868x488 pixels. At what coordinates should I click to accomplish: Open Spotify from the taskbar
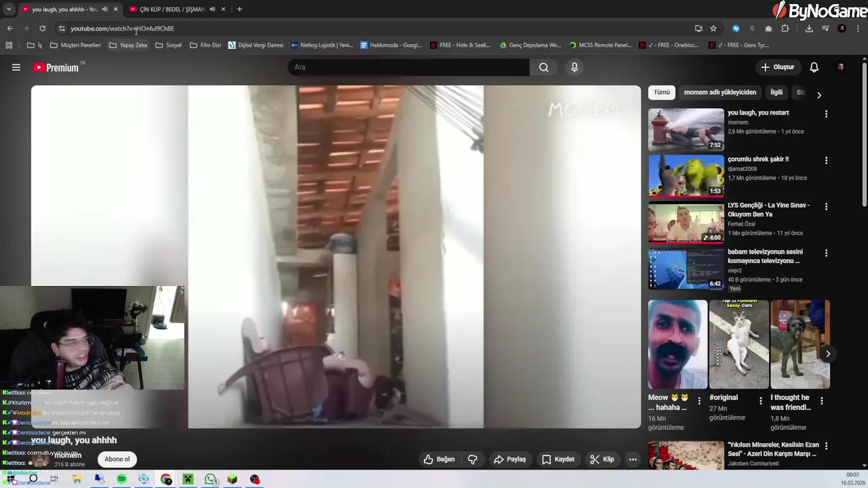(121, 479)
